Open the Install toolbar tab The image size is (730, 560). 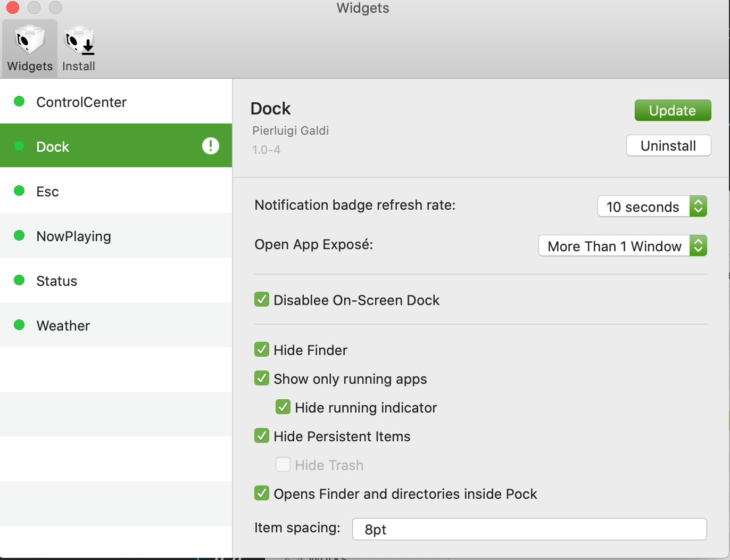(x=79, y=48)
